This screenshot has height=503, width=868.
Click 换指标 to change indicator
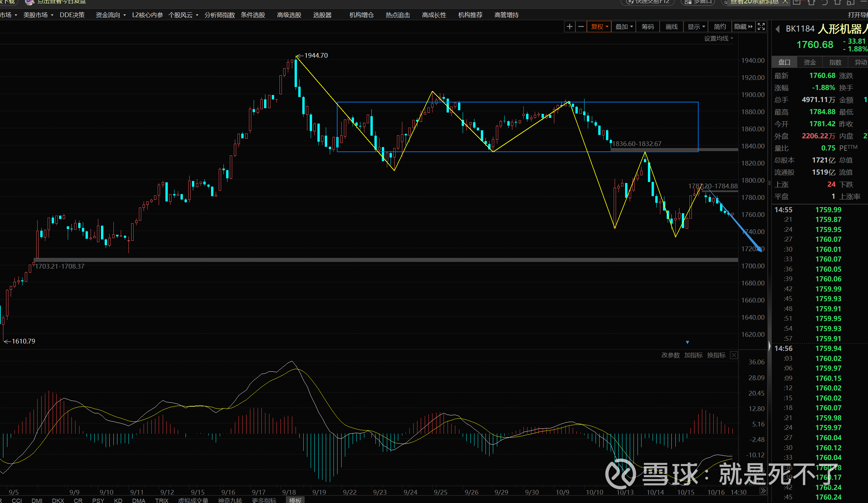point(716,356)
